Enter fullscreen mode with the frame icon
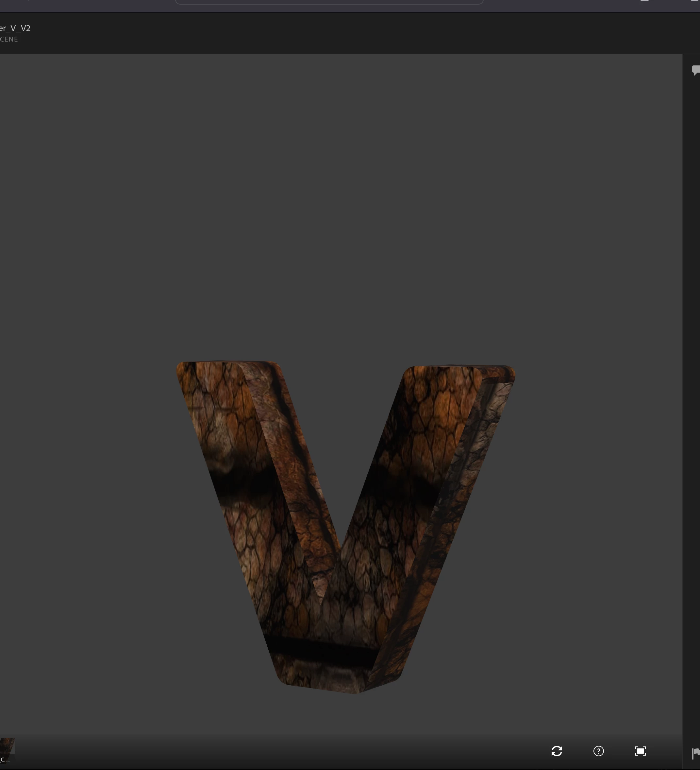 (x=640, y=751)
